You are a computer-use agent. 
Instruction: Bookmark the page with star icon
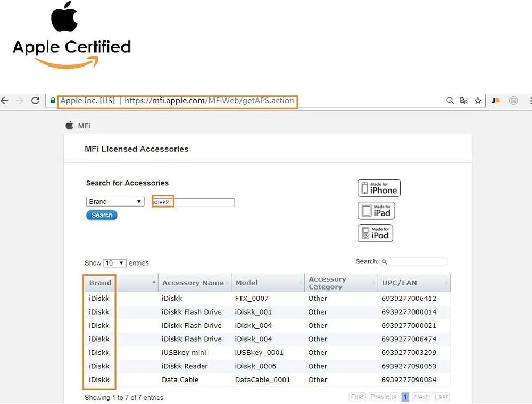(478, 101)
